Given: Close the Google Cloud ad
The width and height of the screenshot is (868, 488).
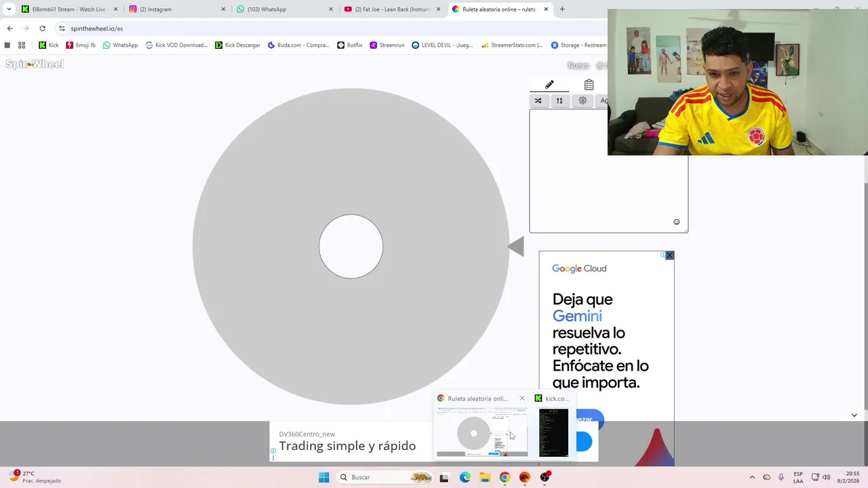Looking at the screenshot, I should coord(669,256).
